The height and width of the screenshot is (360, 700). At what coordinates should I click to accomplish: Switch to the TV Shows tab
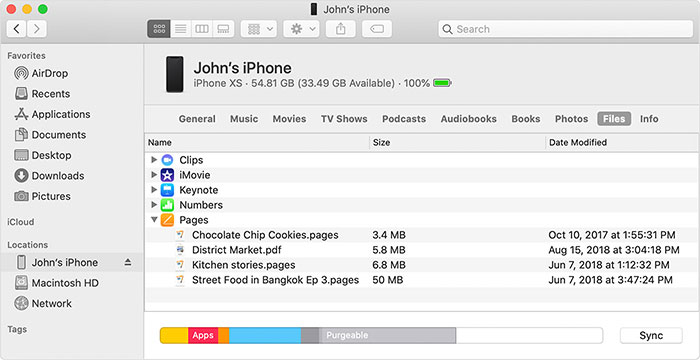[x=344, y=119]
